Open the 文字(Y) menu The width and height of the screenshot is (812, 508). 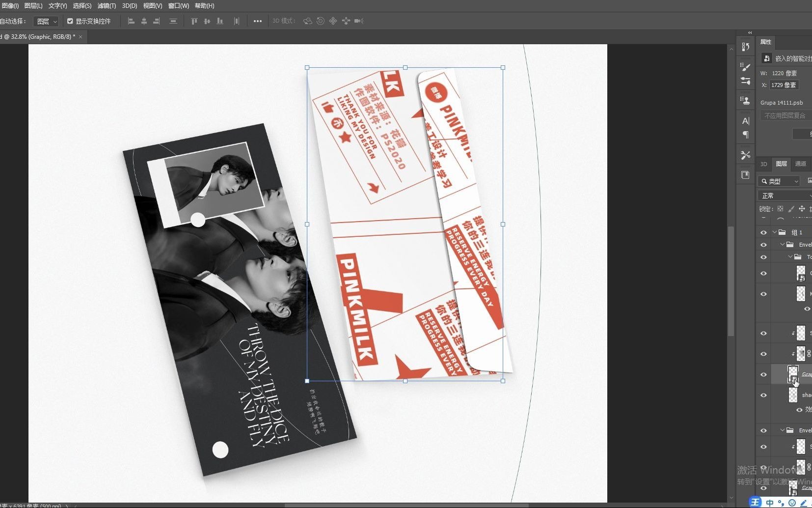(x=57, y=6)
